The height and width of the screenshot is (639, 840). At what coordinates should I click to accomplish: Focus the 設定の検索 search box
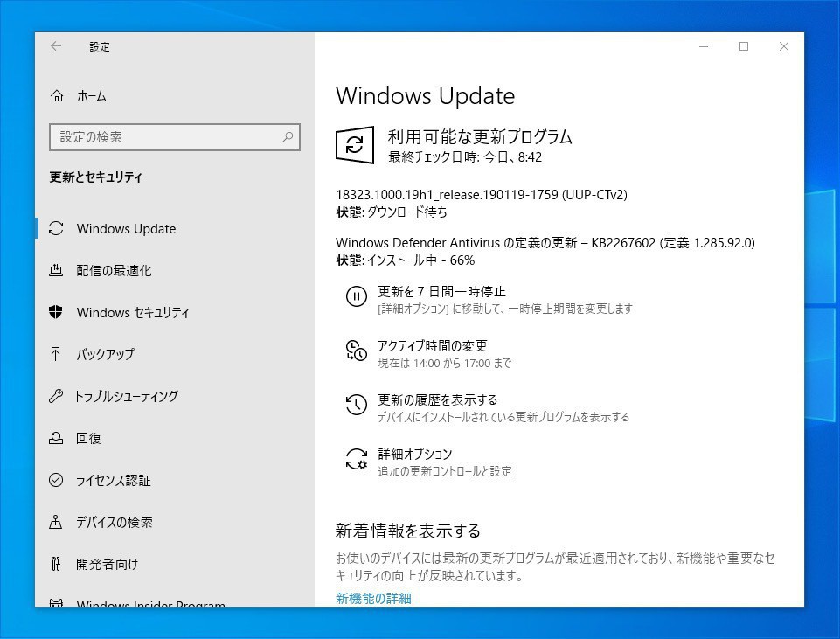pyautogui.click(x=175, y=137)
